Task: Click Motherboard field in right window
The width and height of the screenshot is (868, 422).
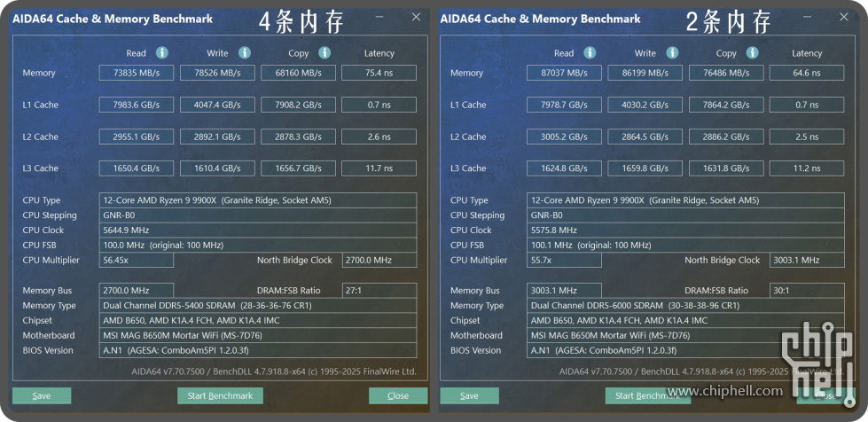Action: (x=686, y=336)
